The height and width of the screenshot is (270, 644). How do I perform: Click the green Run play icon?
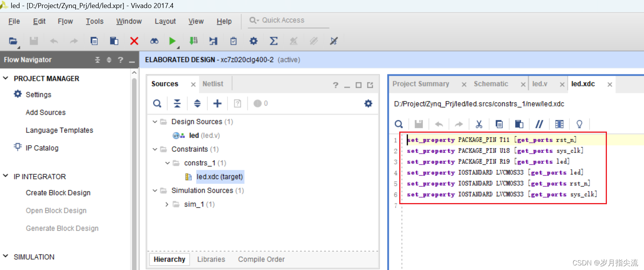click(x=172, y=41)
